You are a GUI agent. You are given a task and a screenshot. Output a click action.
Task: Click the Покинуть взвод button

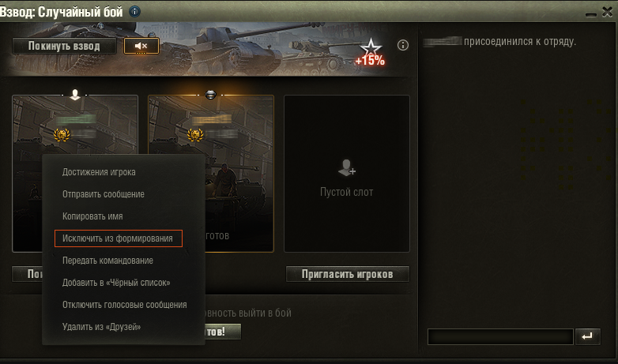[64, 46]
